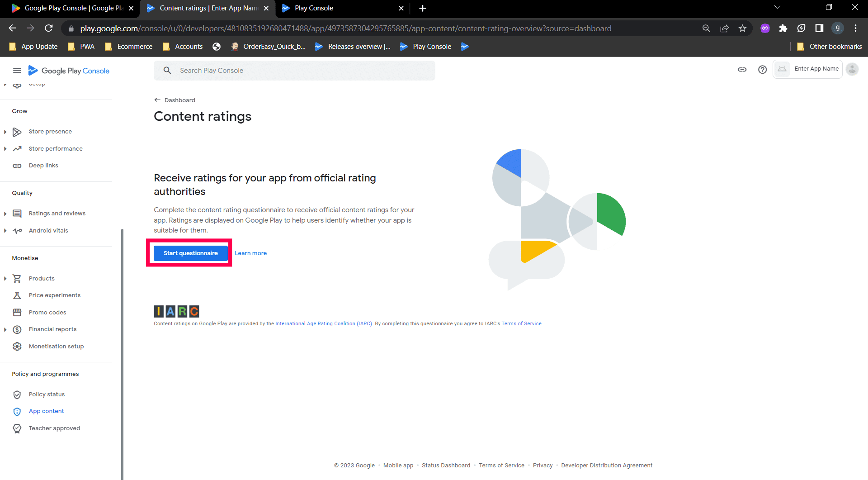Expand the Products section
The height and width of the screenshot is (480, 868).
[5, 279]
